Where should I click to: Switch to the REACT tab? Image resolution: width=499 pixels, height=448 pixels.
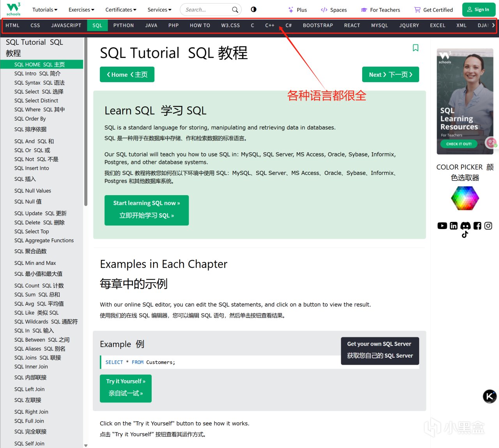352,25
